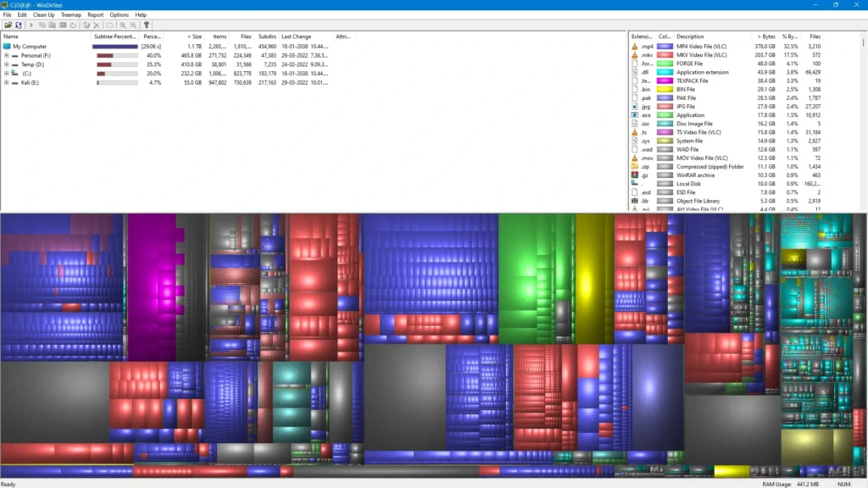The width and height of the screenshot is (868, 488).
Task: Expand the Kali (E:) tree node
Action: click(6, 81)
